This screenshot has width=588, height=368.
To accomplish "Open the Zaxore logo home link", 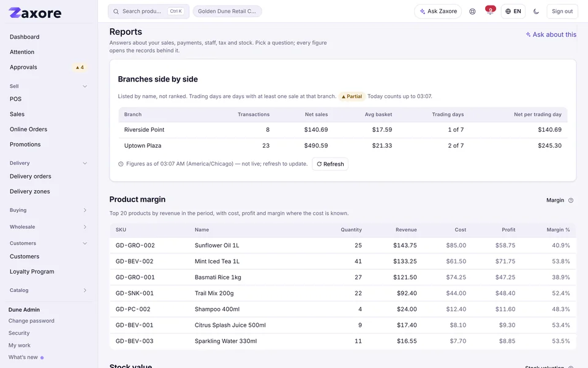I will coord(35,13).
